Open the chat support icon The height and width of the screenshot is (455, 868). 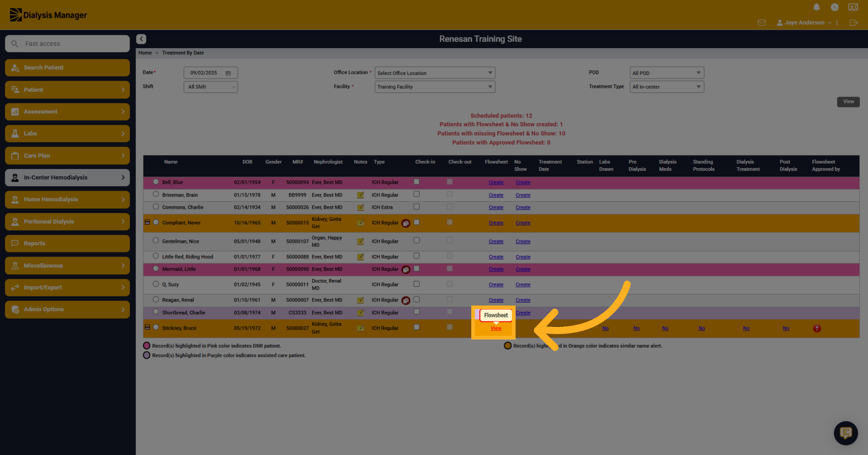tap(846, 433)
